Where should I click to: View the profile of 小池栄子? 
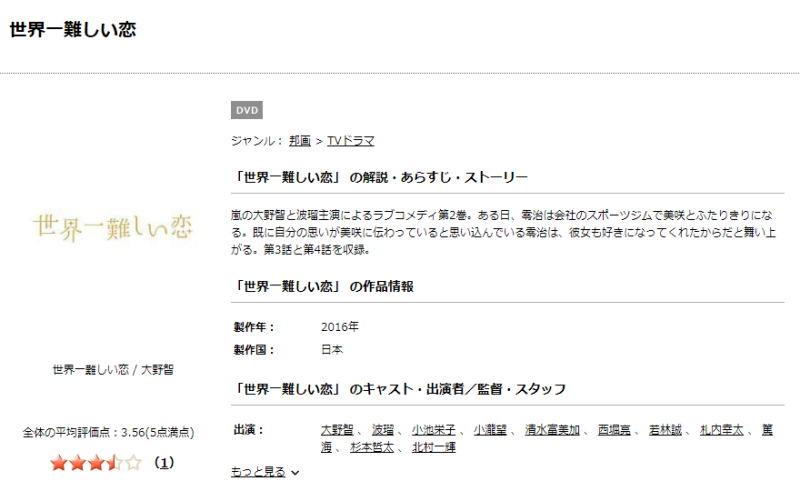[430, 430]
